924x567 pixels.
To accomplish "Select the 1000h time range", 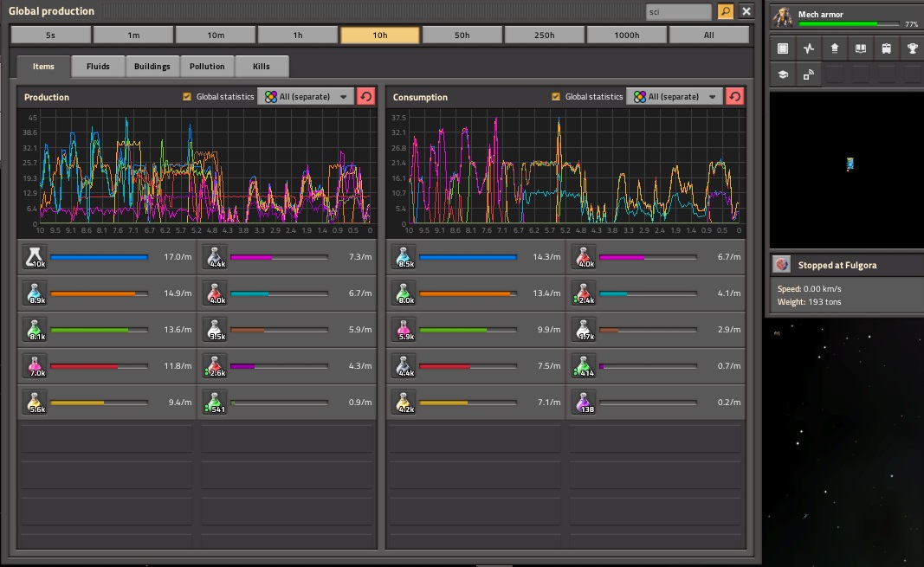I will tap(626, 35).
